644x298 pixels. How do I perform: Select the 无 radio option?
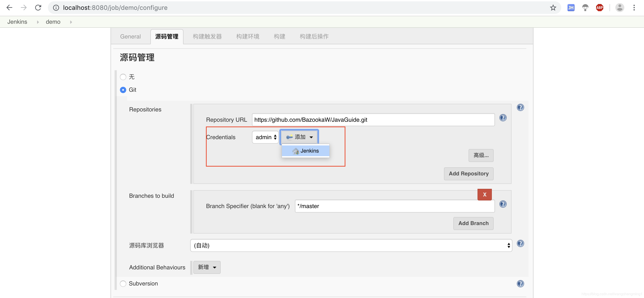coord(123,77)
